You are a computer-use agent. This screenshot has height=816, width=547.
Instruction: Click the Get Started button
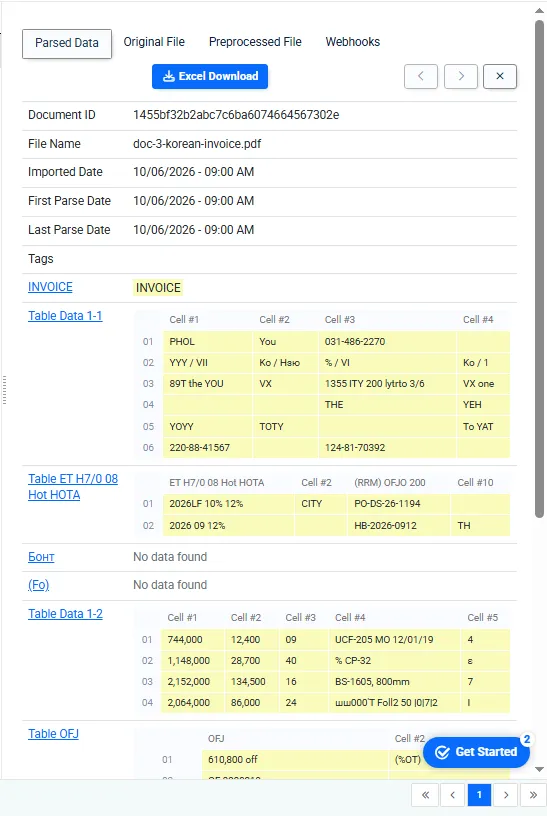pyautogui.click(x=476, y=752)
